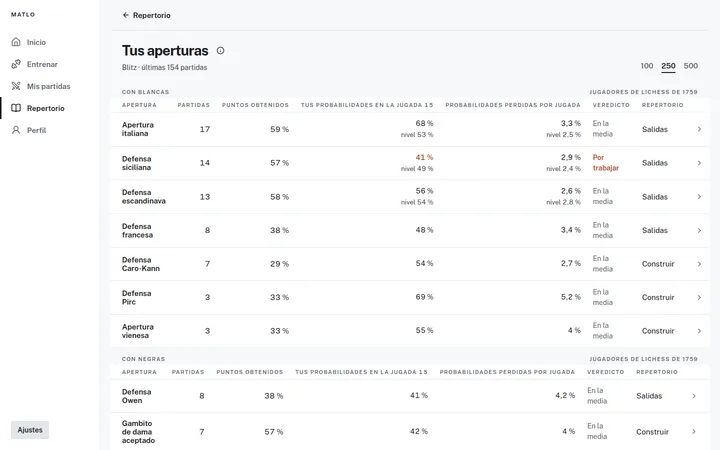Click the Mis partidas crossed-swords icon

[x=16, y=86]
